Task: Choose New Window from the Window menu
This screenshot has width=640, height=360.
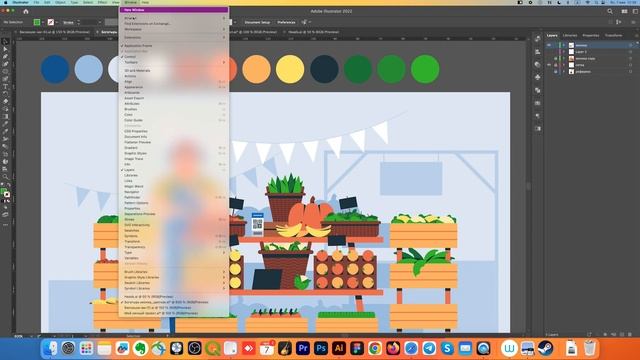Action: pos(174,10)
